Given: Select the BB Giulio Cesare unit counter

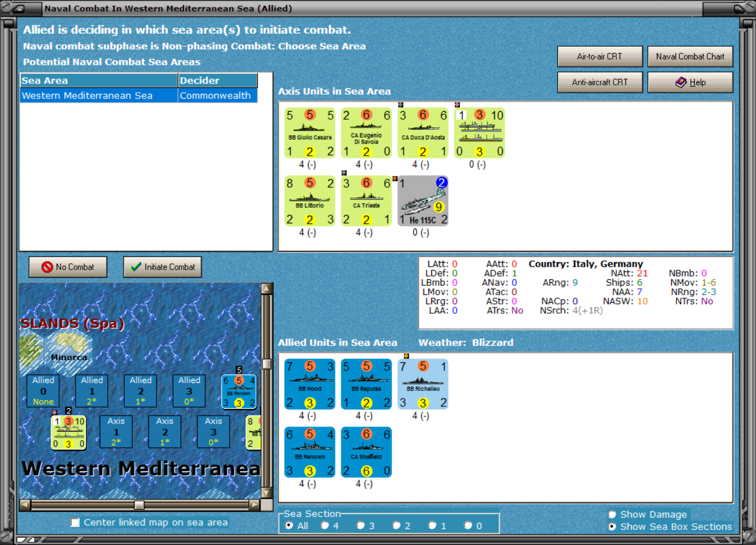Looking at the screenshot, I should pyautogui.click(x=310, y=133).
